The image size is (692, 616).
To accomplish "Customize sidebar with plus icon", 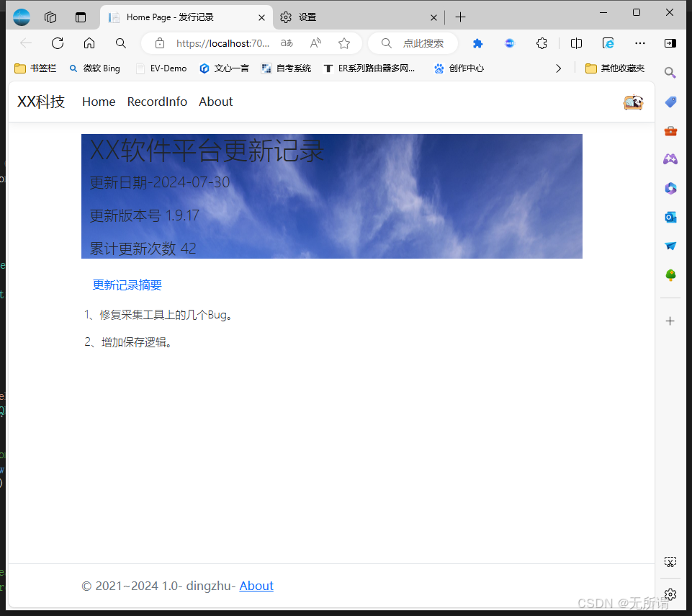I will [670, 321].
